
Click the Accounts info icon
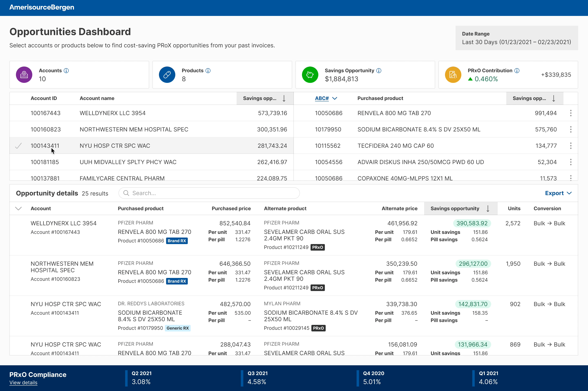click(x=66, y=71)
